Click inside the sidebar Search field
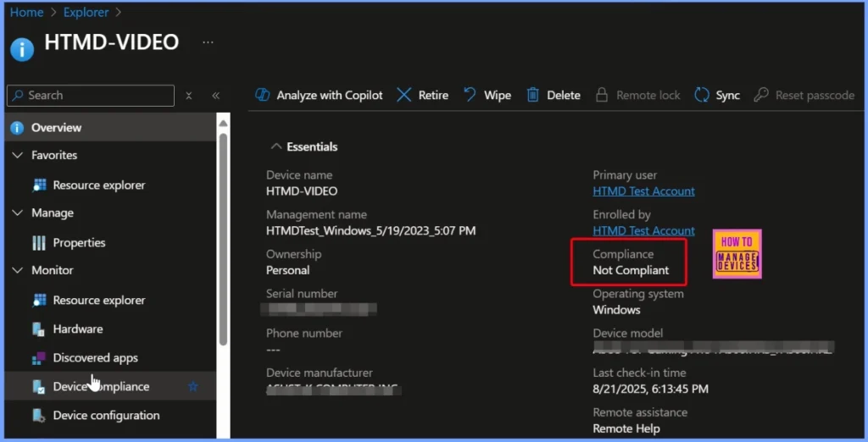This screenshot has width=868, height=442. (91, 95)
